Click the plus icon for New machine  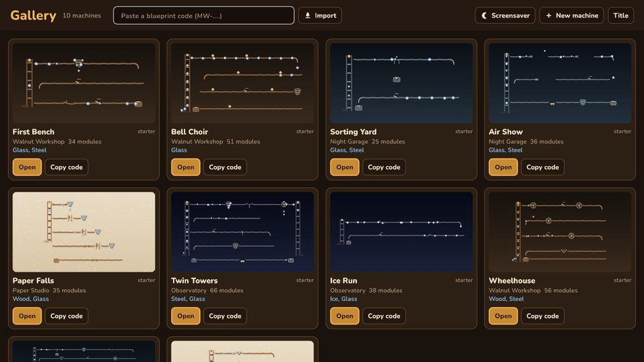pos(548,15)
